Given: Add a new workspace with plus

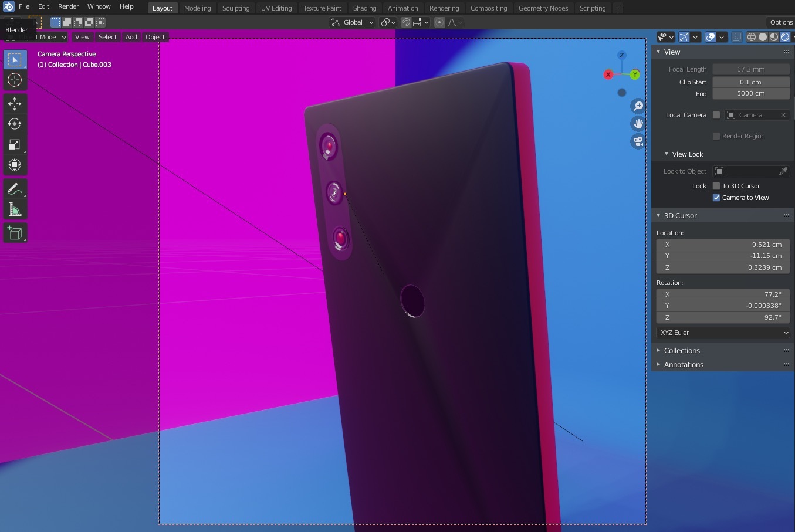Looking at the screenshot, I should click(618, 8).
